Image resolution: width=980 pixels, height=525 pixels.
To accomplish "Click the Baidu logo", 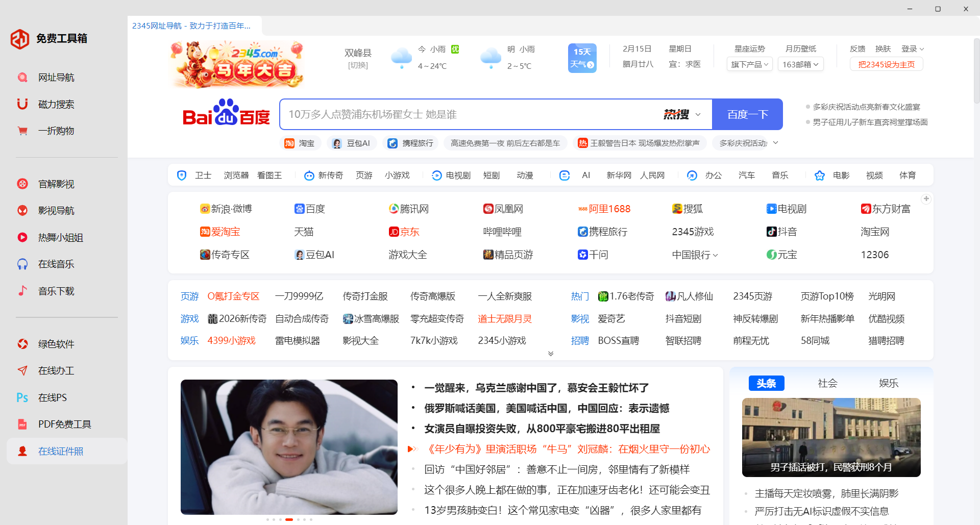I will tap(226, 113).
